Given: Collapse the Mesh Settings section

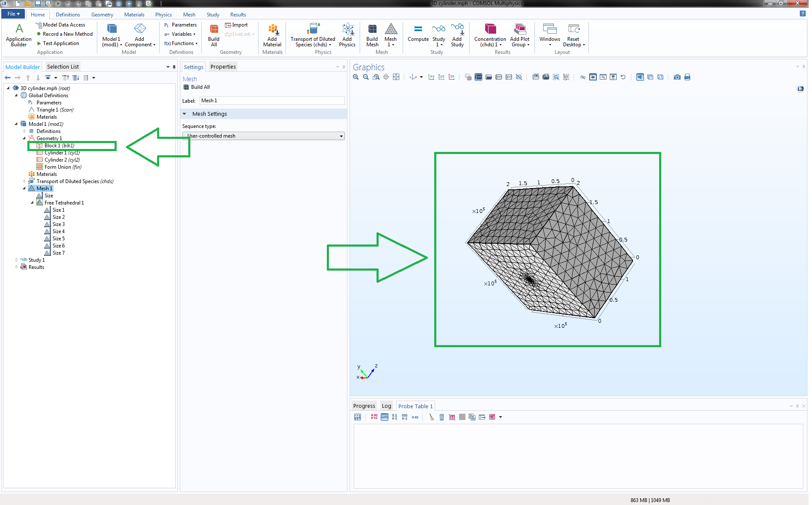Looking at the screenshot, I should pyautogui.click(x=185, y=114).
